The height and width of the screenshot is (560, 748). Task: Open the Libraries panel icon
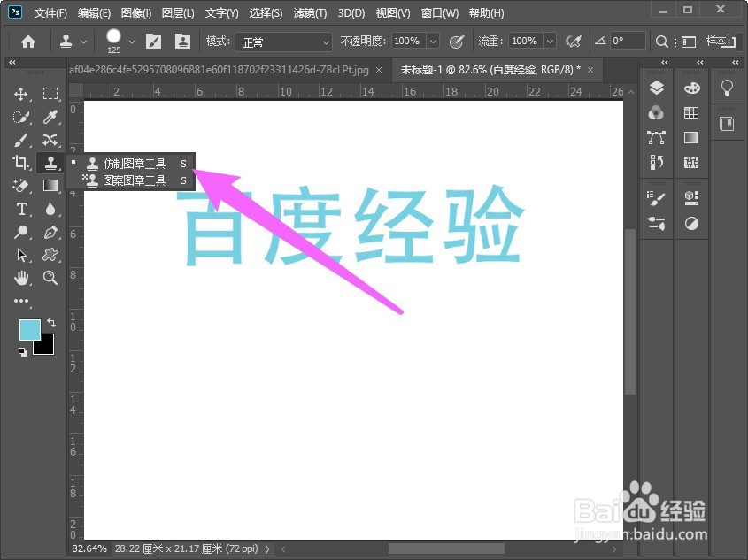coord(727,124)
